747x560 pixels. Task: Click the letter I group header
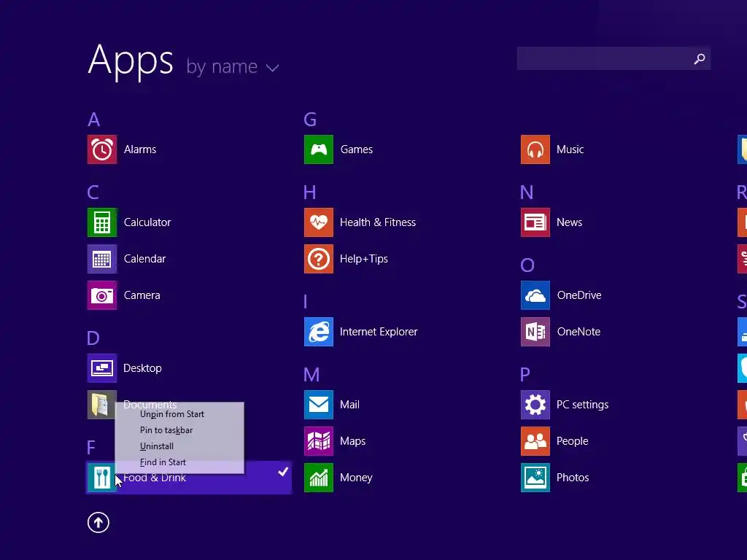pos(306,302)
